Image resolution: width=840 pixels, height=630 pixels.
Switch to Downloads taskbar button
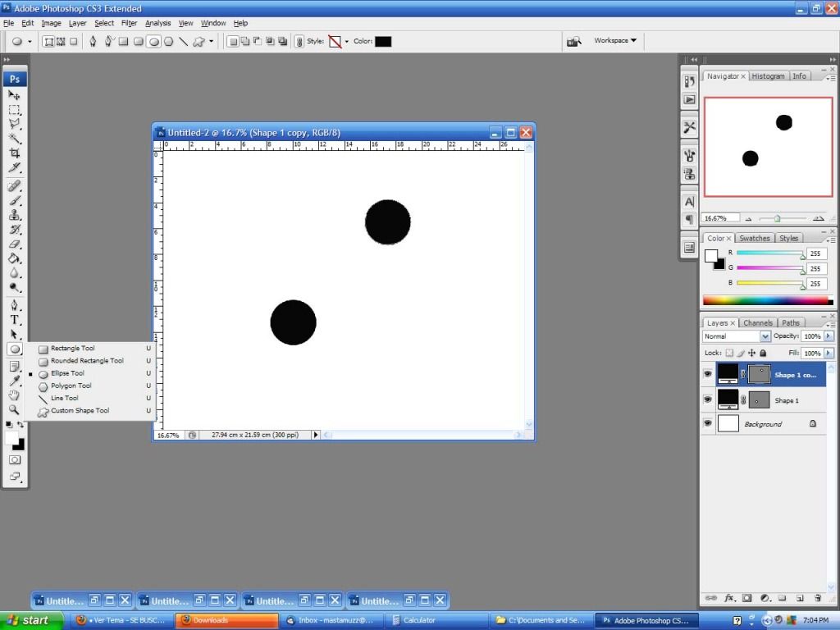(226, 620)
